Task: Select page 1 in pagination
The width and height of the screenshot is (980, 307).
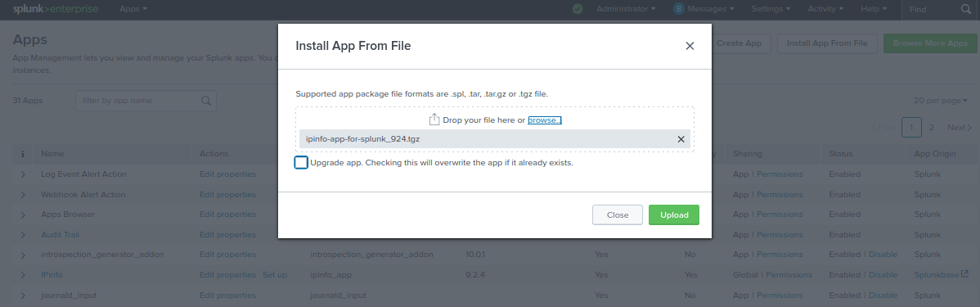Action: click(911, 127)
